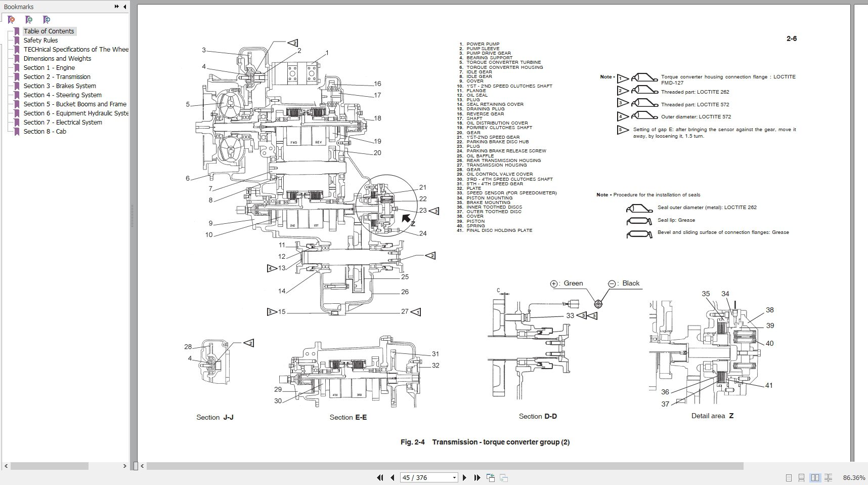Open the Section 8 - Cab bookmark
868x485 pixels.
[x=45, y=131]
